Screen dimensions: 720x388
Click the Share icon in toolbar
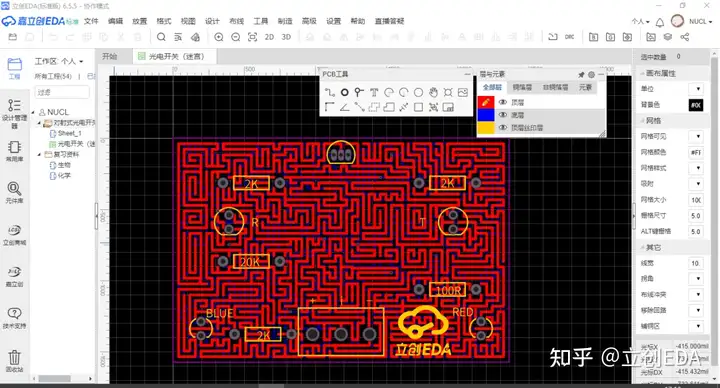pos(685,37)
